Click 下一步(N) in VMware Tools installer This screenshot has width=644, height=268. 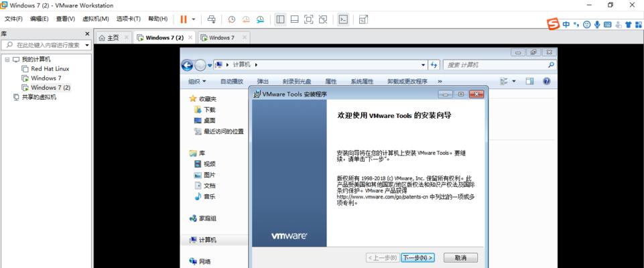(x=417, y=258)
